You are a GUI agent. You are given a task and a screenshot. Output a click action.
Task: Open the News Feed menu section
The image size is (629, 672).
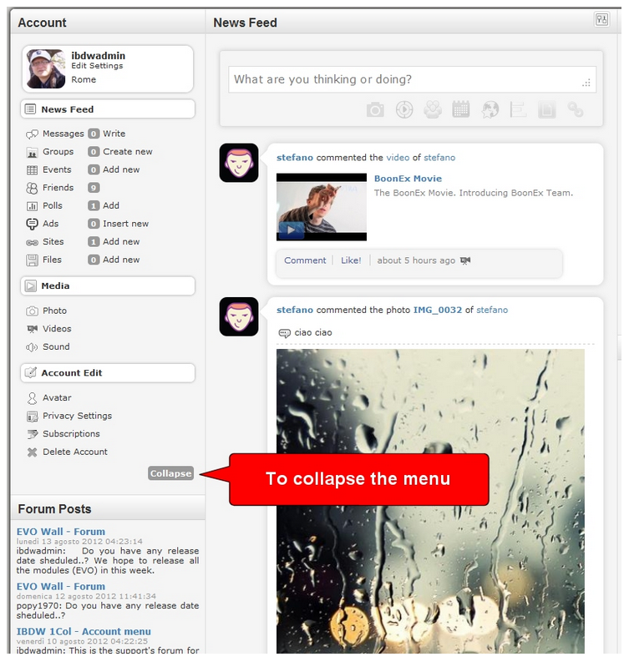(x=108, y=109)
